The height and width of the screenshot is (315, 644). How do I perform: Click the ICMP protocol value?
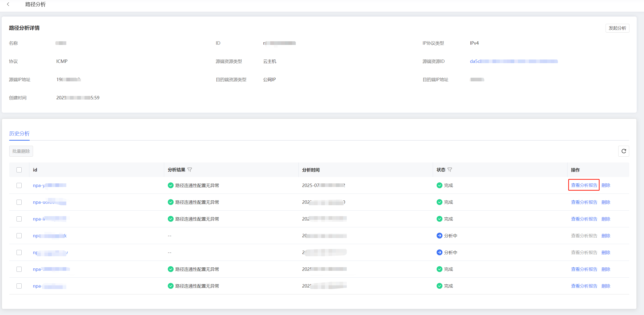coord(62,61)
